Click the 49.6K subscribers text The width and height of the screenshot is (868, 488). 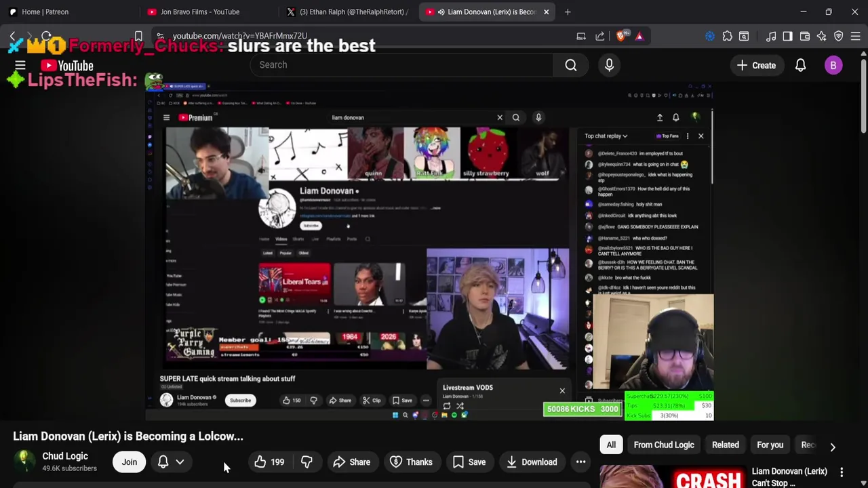69,468
